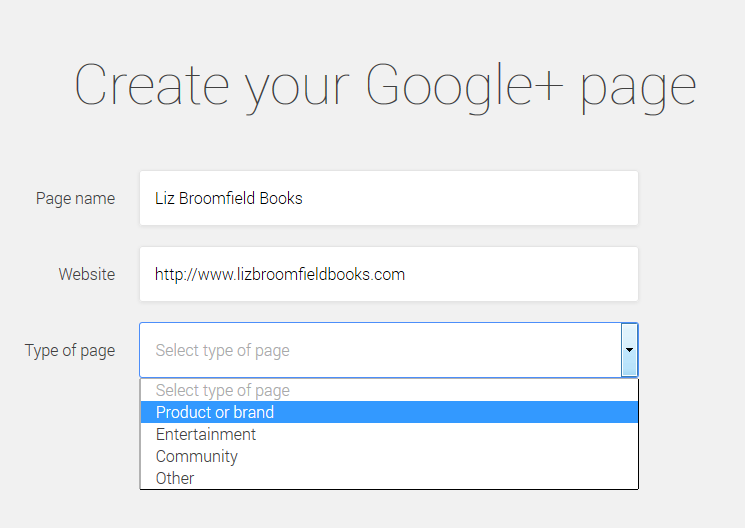
Task: Click the word page in the heading
Action: pyautogui.click(x=638, y=88)
